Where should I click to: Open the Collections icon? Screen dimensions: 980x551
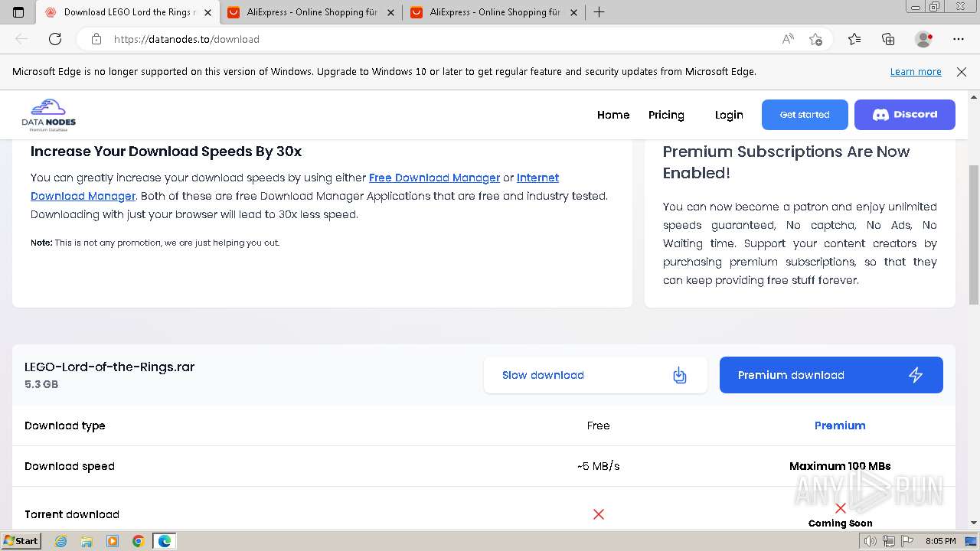888,39
